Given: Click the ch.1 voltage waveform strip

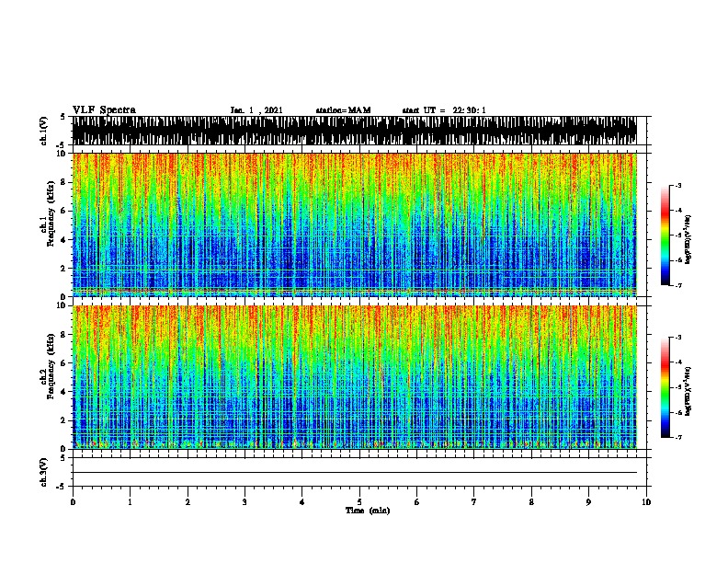Looking at the screenshot, I should [354, 131].
